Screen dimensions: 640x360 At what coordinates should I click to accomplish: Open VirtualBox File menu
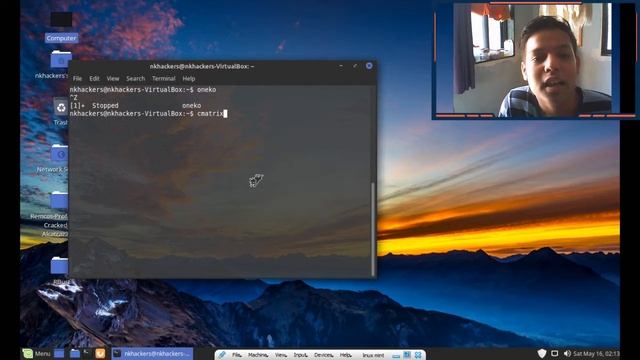tap(236, 355)
